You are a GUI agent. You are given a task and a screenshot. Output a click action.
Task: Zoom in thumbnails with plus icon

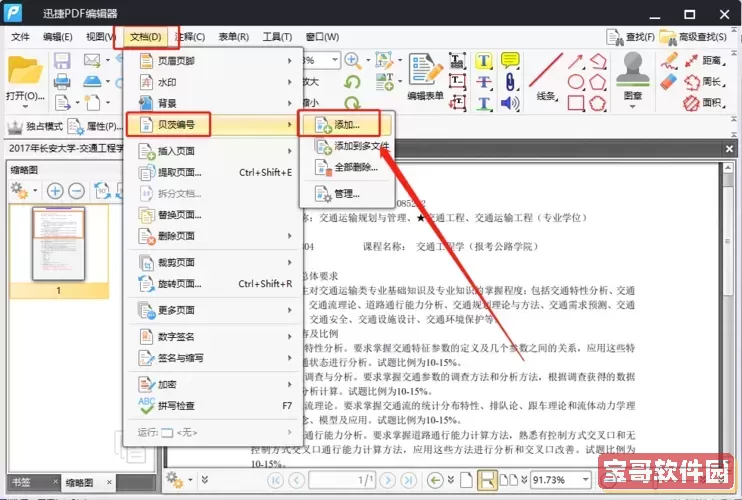(55, 191)
